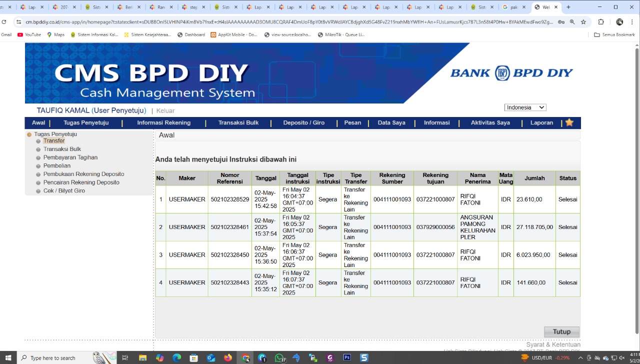
Task: Select Pencairan Rekening Deposito in sidebar
Action: pos(81,182)
